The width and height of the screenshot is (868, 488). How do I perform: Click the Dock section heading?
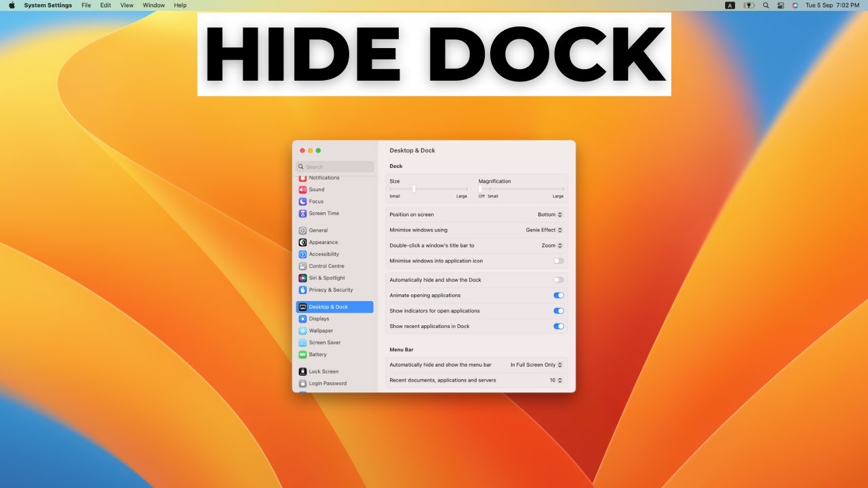click(x=396, y=166)
